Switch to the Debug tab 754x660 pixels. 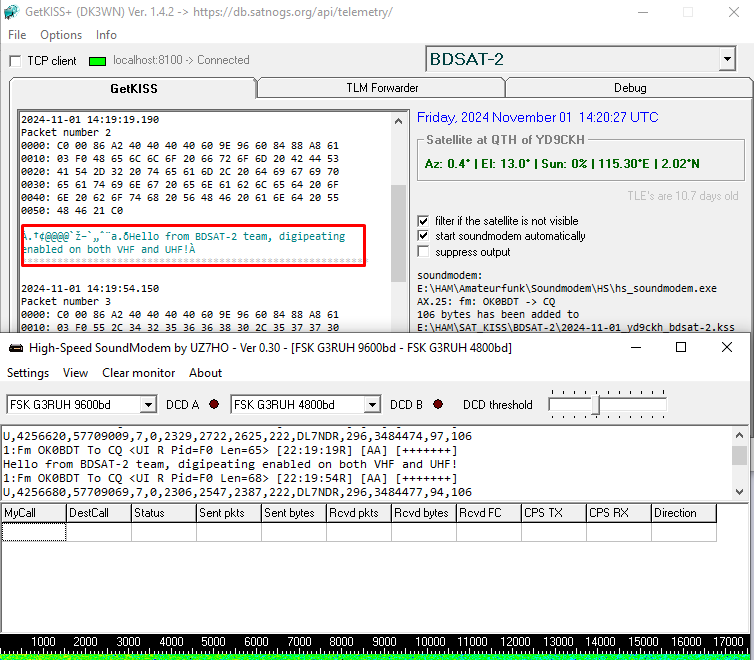coord(630,88)
